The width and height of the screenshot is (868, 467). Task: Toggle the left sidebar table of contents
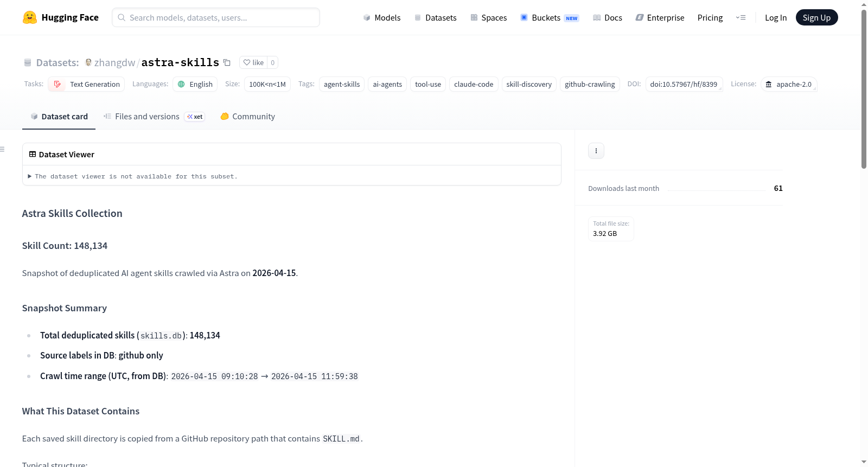click(x=3, y=149)
